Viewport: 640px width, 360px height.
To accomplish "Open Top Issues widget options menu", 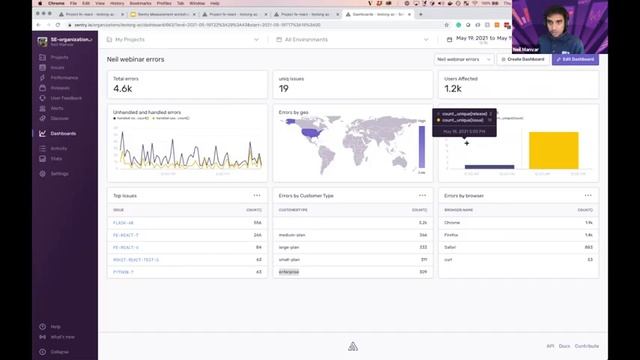I will point(257,196).
